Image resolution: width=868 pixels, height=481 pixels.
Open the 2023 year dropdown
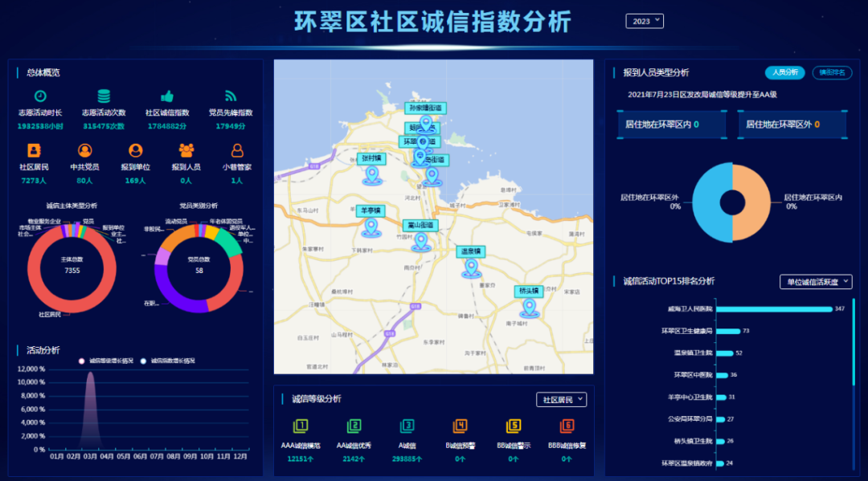coord(645,21)
